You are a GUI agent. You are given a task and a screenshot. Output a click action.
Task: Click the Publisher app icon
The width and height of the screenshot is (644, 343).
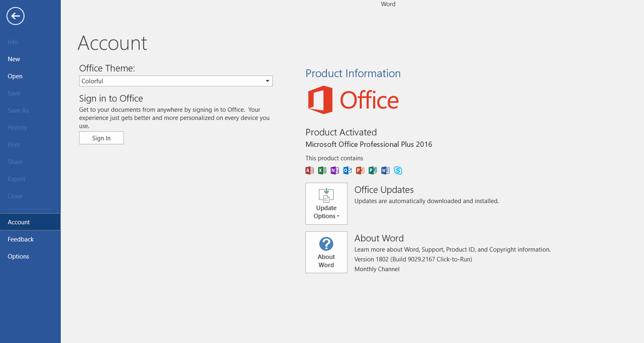tap(373, 170)
